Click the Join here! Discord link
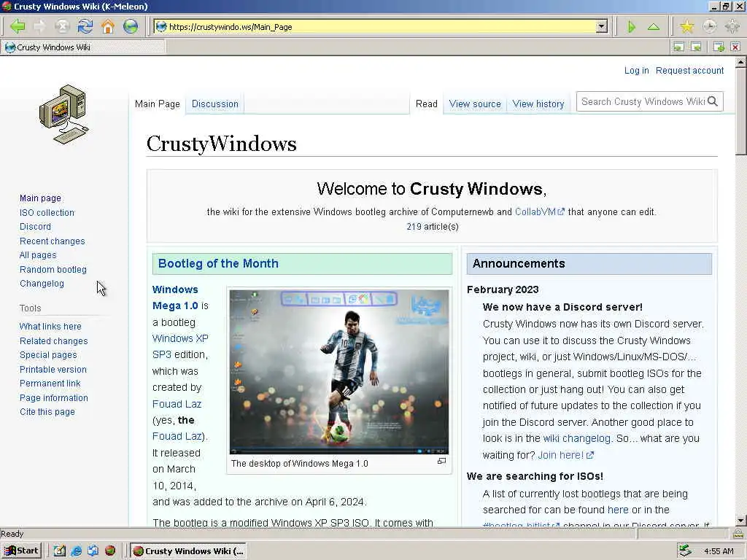 coord(565,455)
